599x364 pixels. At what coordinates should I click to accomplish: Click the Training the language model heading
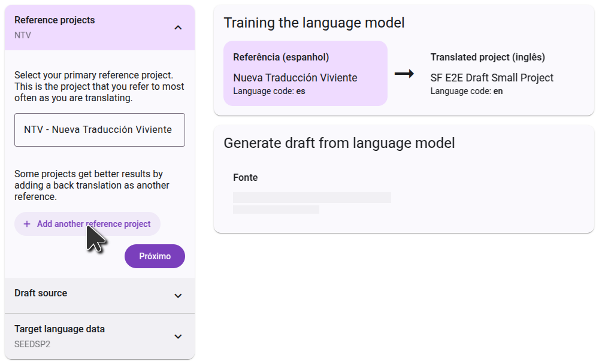[x=314, y=23]
